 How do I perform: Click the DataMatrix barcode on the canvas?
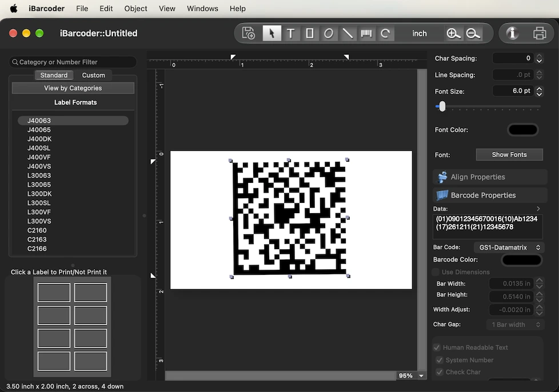pos(289,218)
